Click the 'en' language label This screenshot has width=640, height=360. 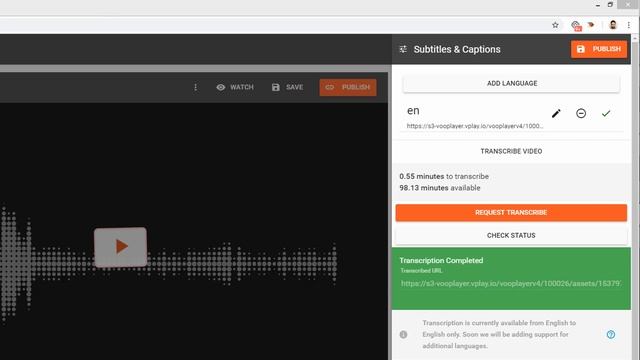click(x=413, y=111)
